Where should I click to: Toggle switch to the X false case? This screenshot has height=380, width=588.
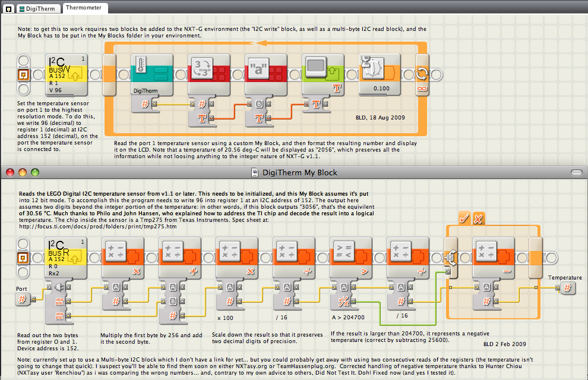478,218
